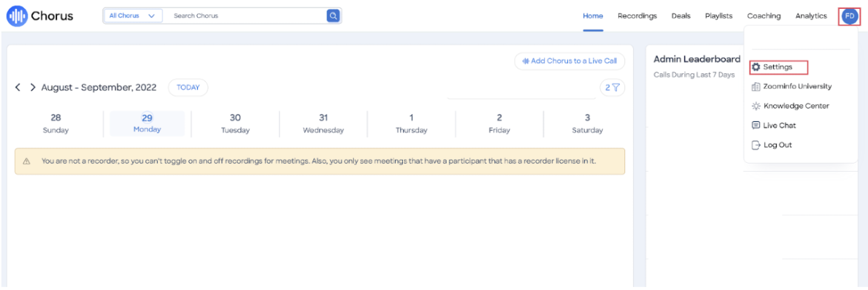Click the ZoomInfo University building icon

coord(755,87)
